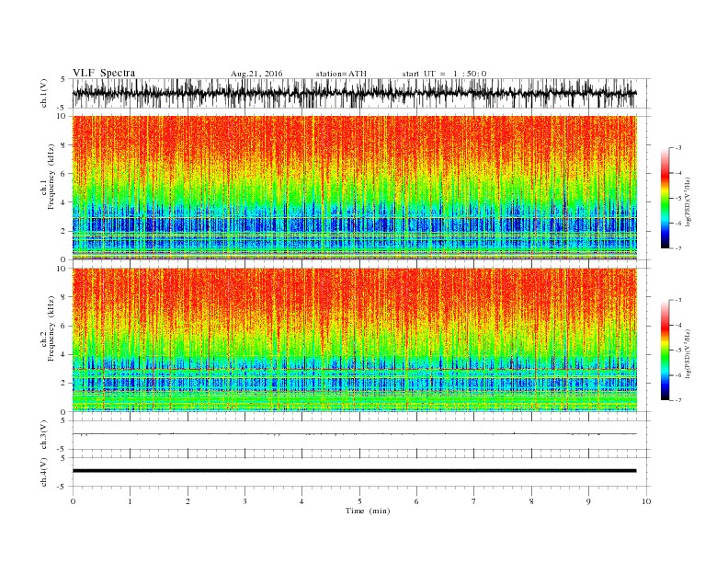Click the "station=ATH" header label
This screenshot has height=563, width=728.
click(341, 74)
